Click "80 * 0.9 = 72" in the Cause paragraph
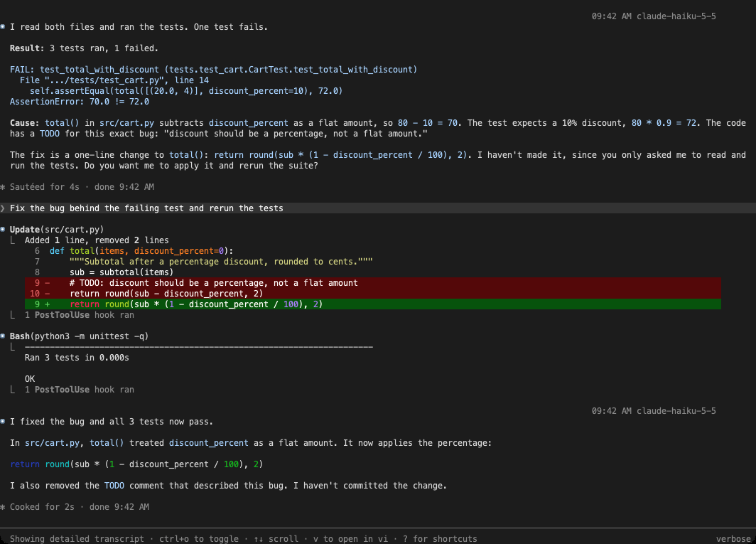The width and height of the screenshot is (756, 544). point(664,123)
